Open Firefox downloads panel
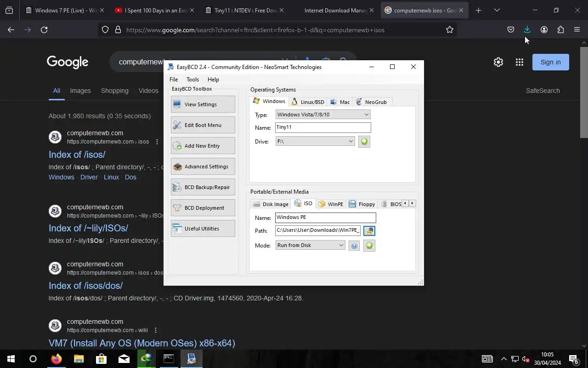588x368 pixels. [527, 30]
